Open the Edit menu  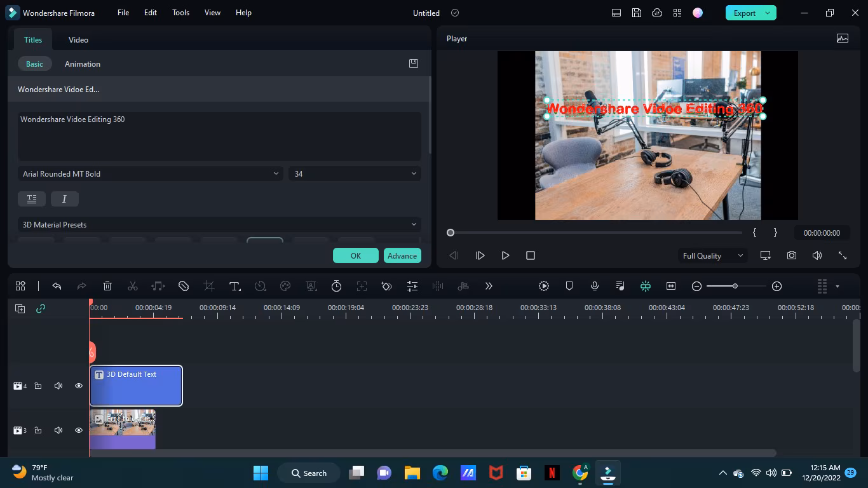click(151, 13)
